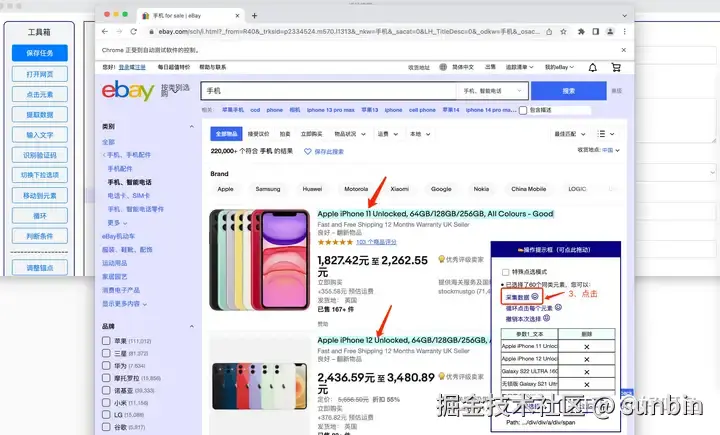Toggle Chrome side panel icon
This screenshot has height=435, width=720.
point(596,32)
